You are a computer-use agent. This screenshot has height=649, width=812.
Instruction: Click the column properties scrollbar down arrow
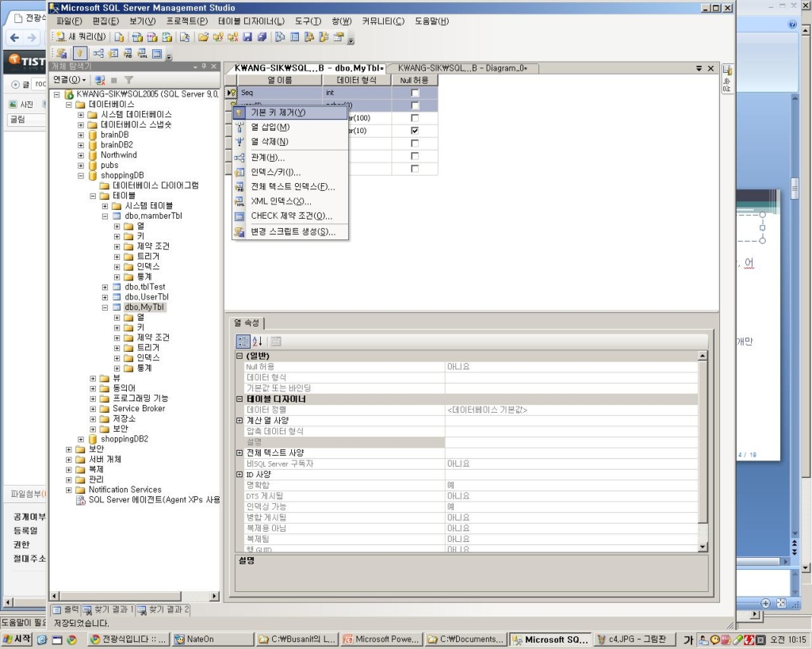703,547
